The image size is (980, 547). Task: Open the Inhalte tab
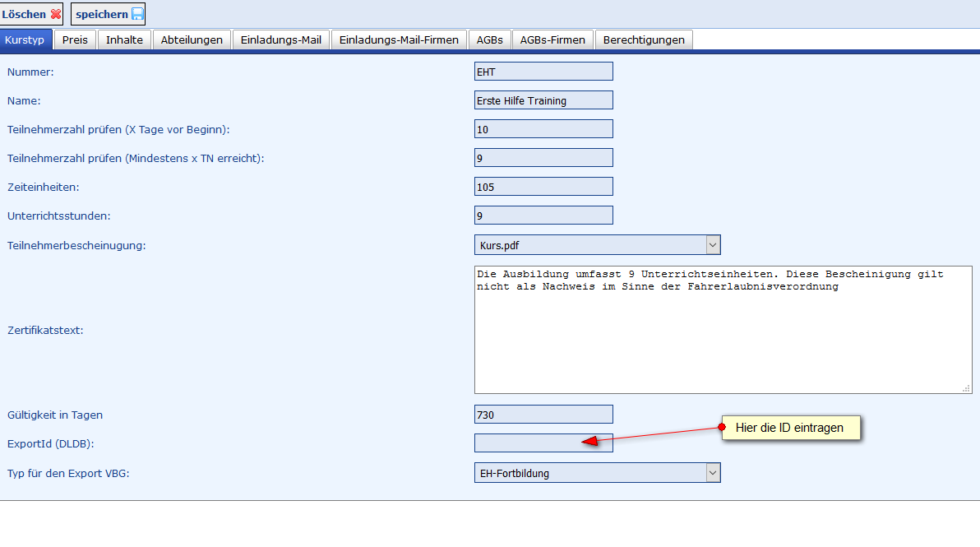pos(124,39)
